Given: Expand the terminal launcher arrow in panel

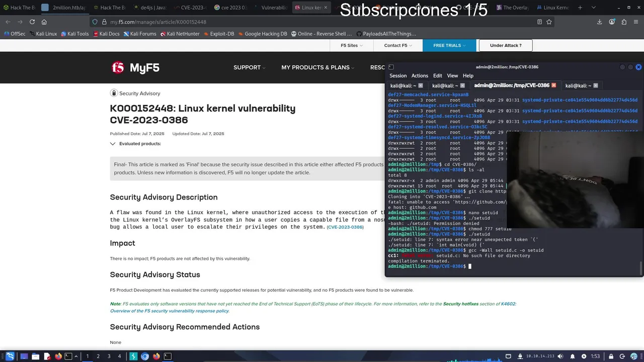Looking at the screenshot, I should click(x=76, y=356).
